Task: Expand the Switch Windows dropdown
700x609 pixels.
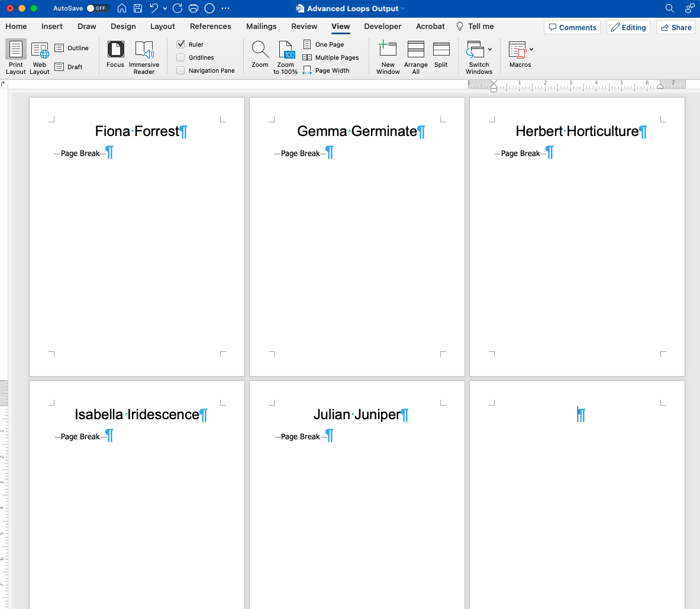Action: 489,50
